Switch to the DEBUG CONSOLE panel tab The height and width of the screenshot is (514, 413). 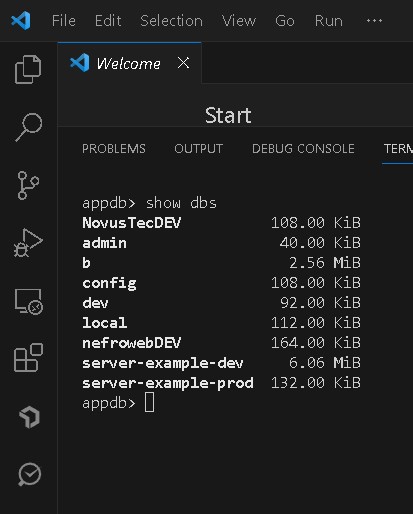[x=303, y=149]
